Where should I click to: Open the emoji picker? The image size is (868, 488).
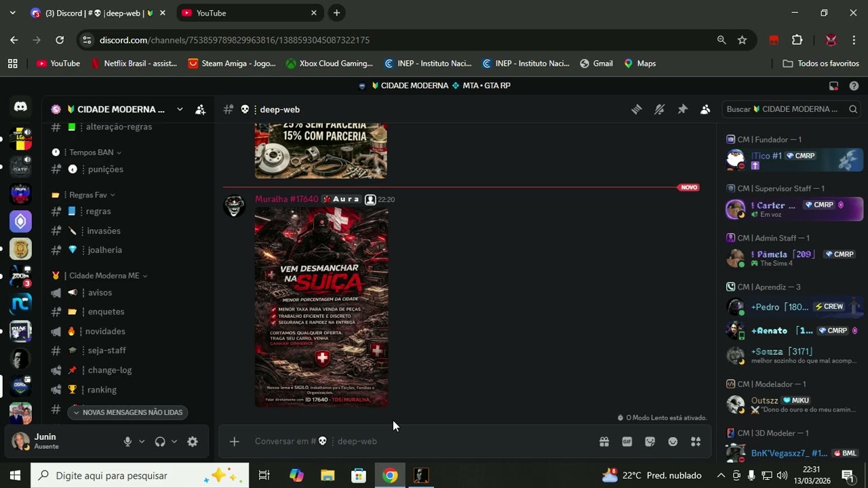click(x=673, y=441)
